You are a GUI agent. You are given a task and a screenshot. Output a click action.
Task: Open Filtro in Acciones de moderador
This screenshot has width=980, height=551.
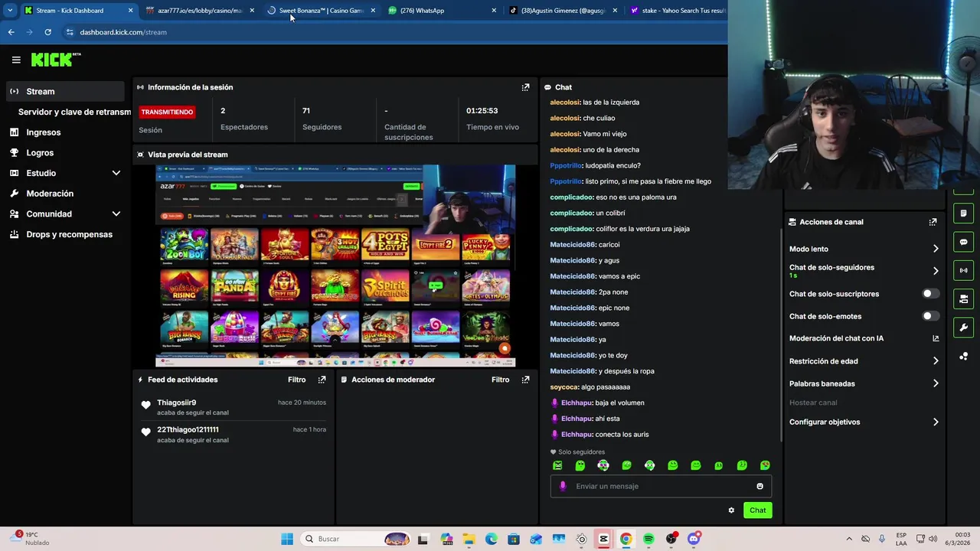pos(500,380)
